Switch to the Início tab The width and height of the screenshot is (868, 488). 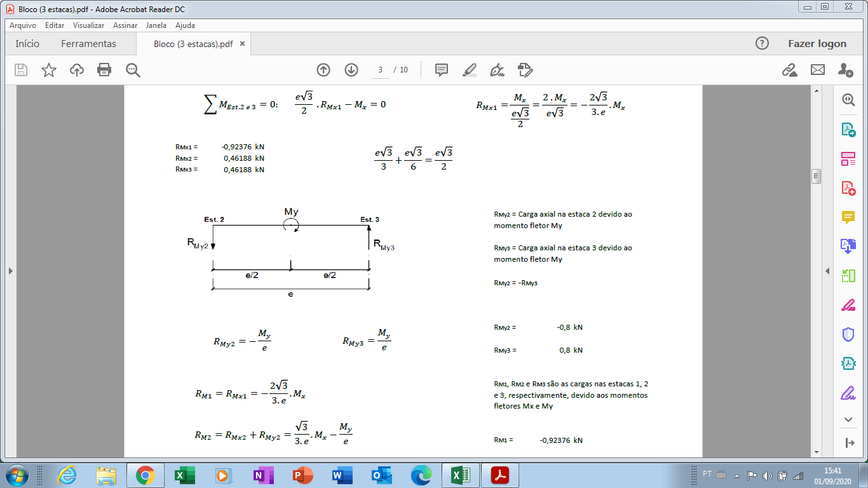click(27, 44)
